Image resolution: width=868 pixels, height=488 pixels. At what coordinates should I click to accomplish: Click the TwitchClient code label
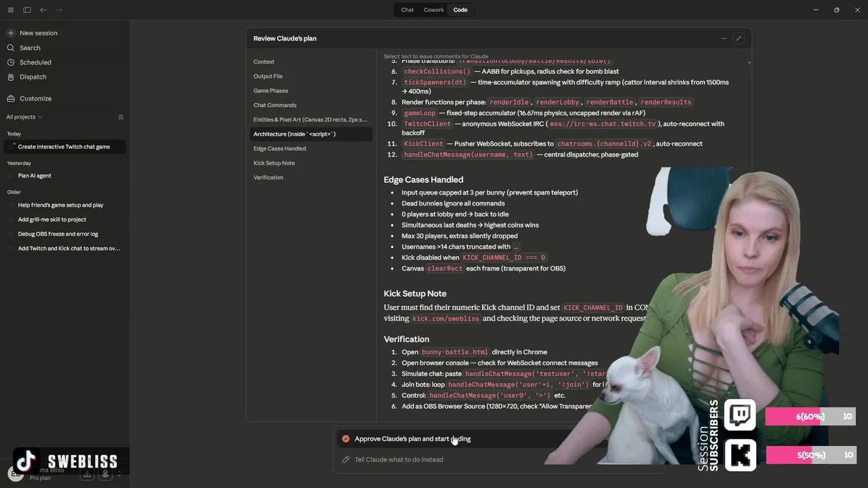427,124
